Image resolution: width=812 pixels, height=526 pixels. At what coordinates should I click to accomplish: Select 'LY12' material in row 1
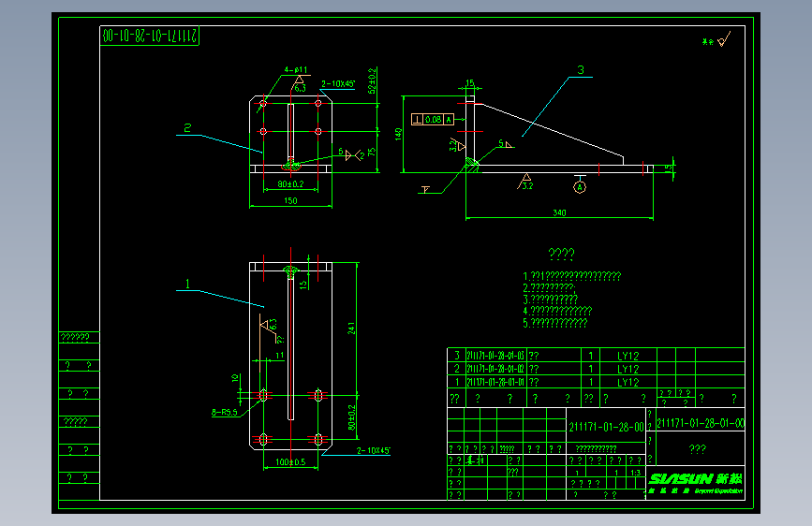pyautogui.click(x=628, y=382)
